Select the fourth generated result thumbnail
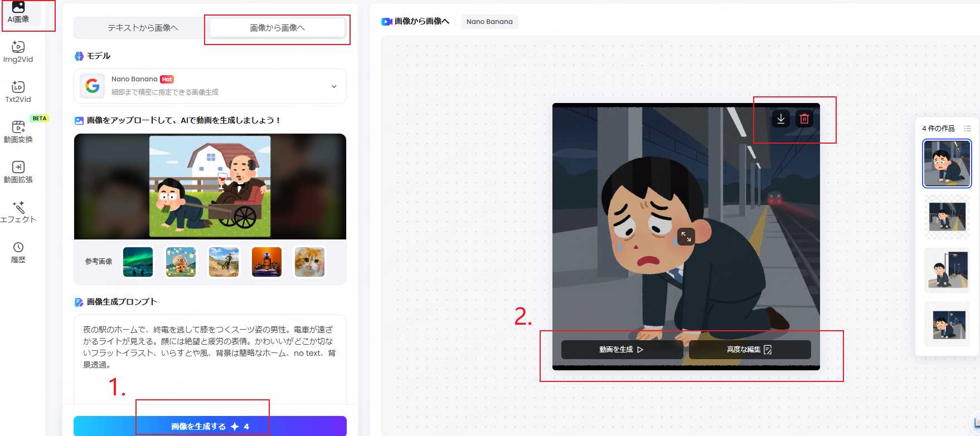The width and height of the screenshot is (980, 436). [947, 324]
